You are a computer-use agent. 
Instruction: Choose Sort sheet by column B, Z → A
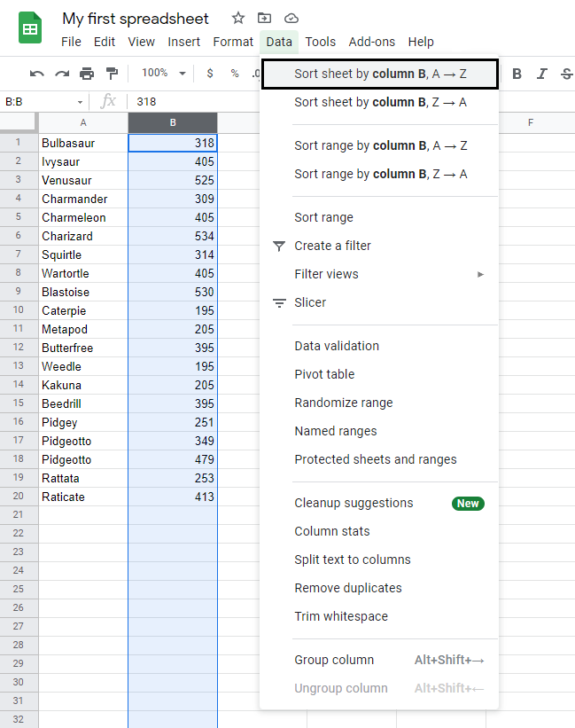(x=380, y=103)
